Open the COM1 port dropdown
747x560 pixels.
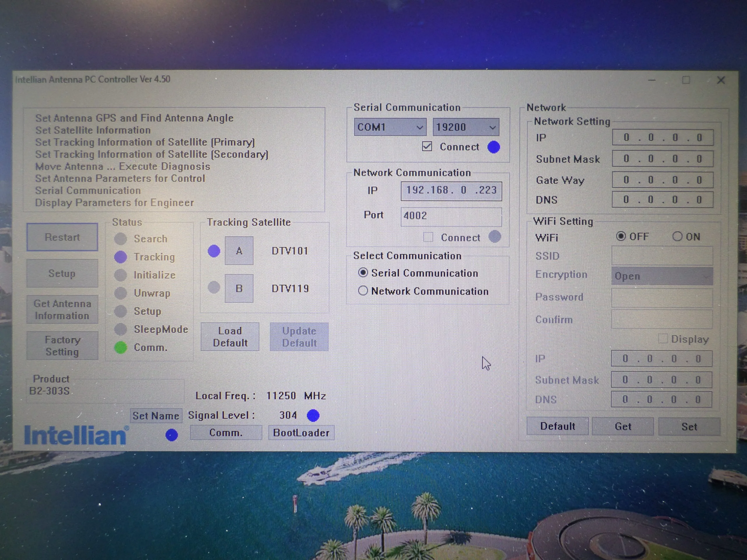tap(390, 127)
